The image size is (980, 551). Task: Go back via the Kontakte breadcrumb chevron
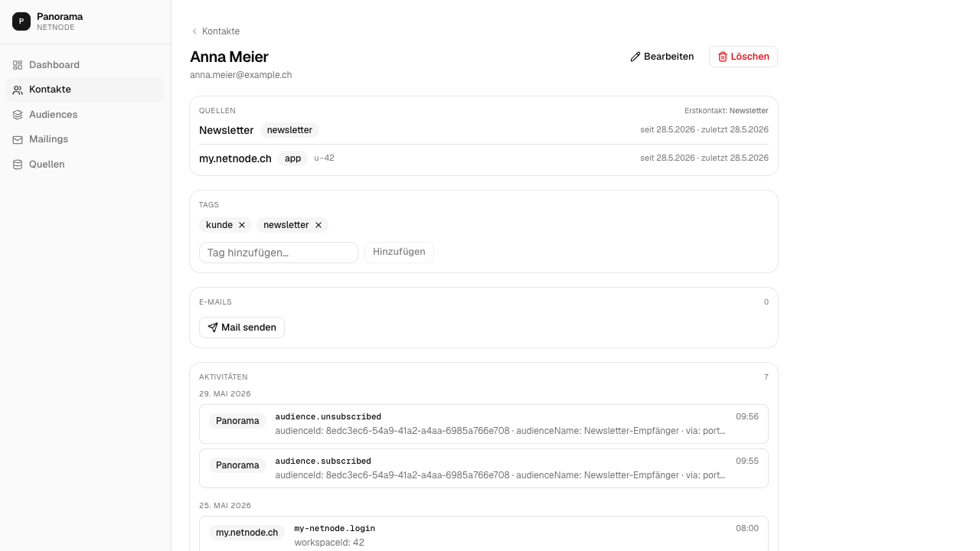(194, 31)
